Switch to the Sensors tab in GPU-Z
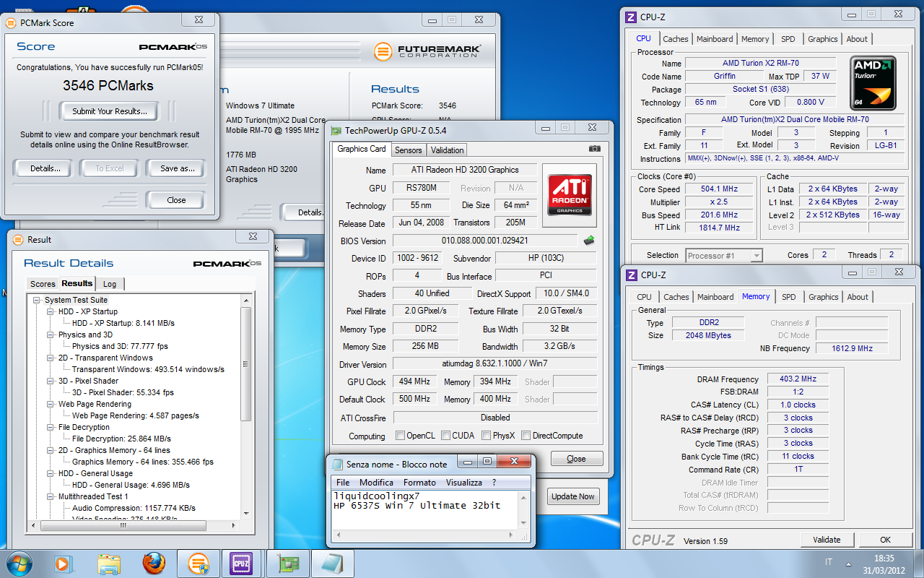This screenshot has width=924, height=578. tap(408, 150)
